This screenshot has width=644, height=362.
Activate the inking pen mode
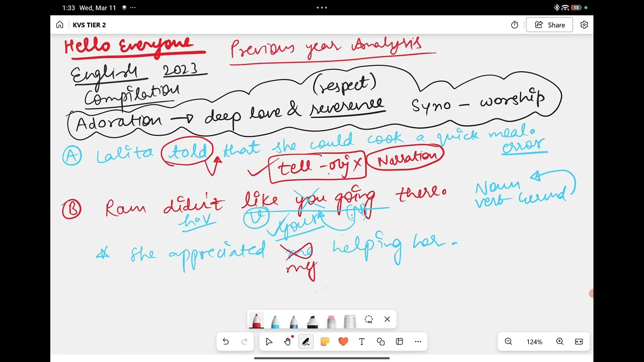pos(306,342)
